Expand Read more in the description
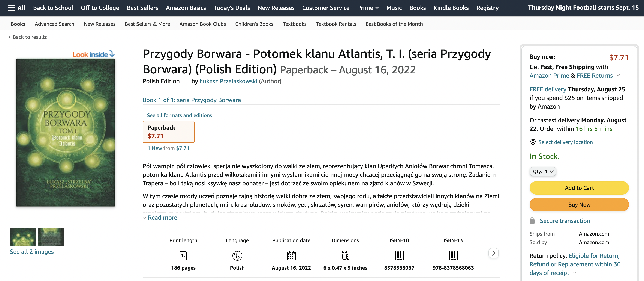Screen dimensions: 644x281 pyautogui.click(x=162, y=218)
